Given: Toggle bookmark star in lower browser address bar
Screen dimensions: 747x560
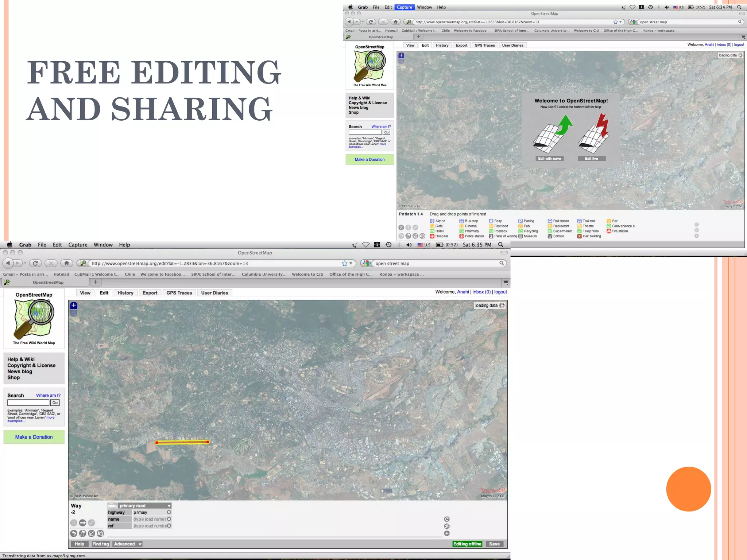Looking at the screenshot, I should tap(344, 263).
